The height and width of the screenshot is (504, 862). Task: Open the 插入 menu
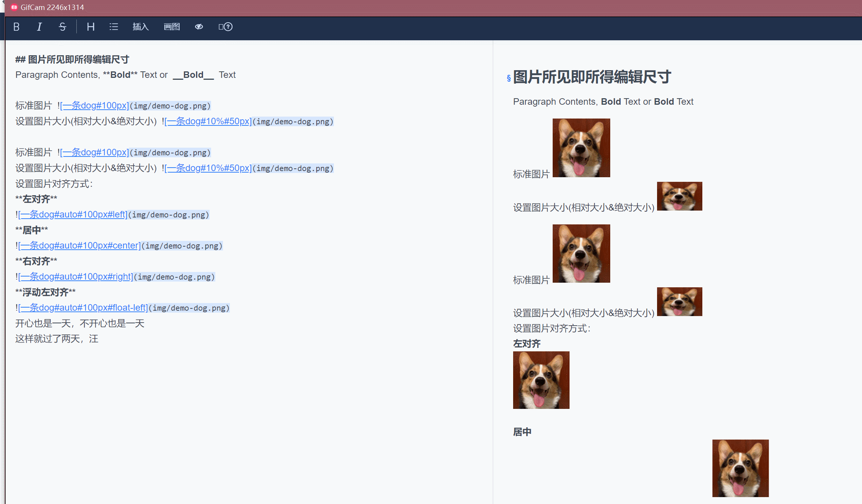tap(140, 27)
